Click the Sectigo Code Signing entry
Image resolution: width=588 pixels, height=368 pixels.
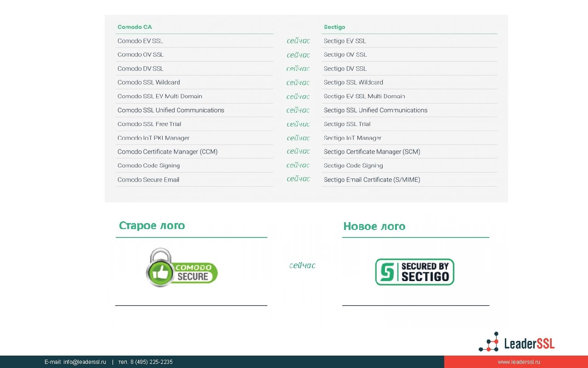(353, 166)
